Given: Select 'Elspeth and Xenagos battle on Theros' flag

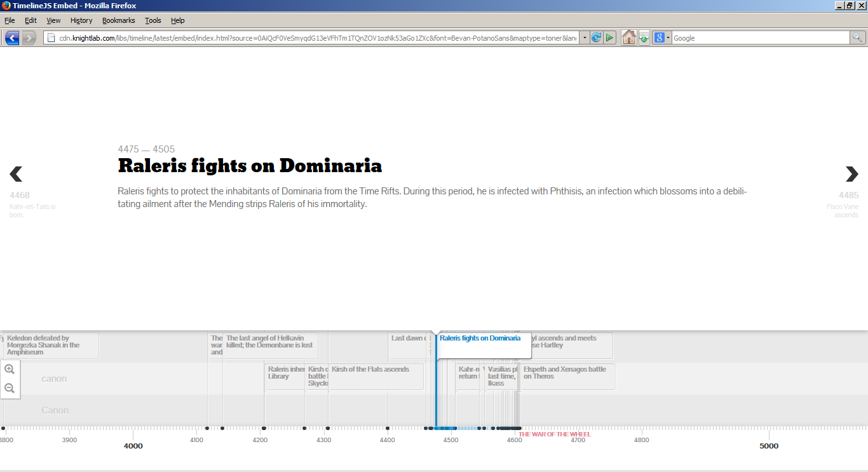Looking at the screenshot, I should [x=568, y=376].
